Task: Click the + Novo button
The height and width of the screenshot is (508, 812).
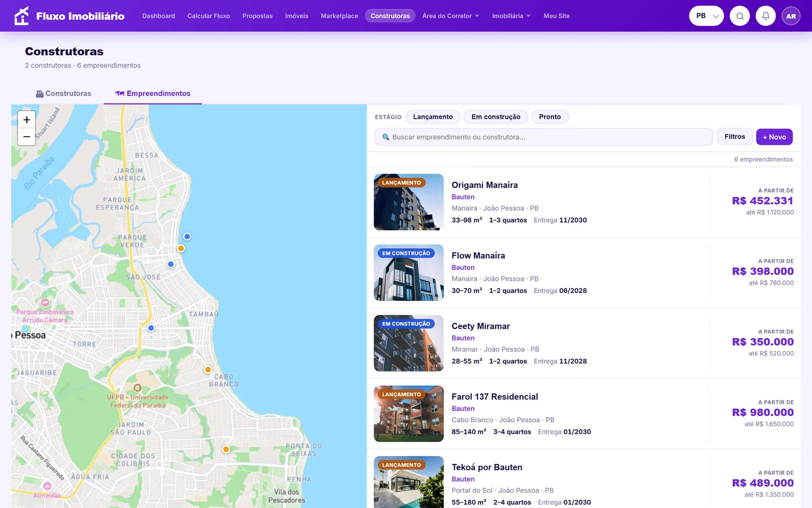Action: (774, 137)
